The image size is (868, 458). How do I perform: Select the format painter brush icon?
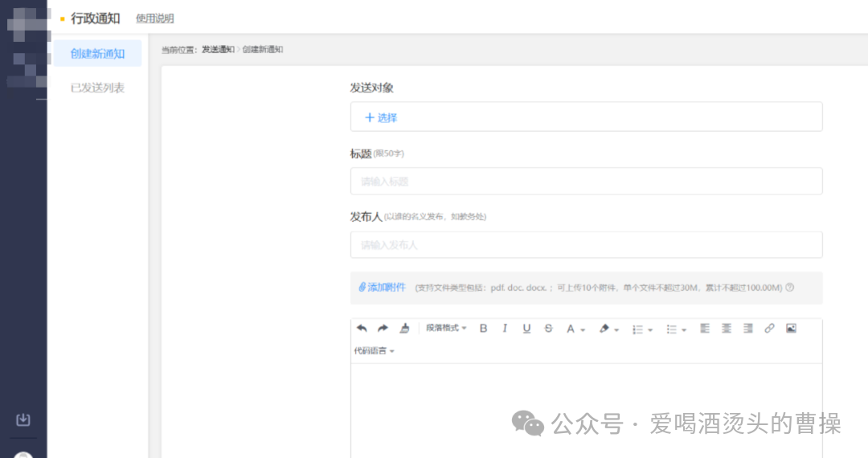404,328
